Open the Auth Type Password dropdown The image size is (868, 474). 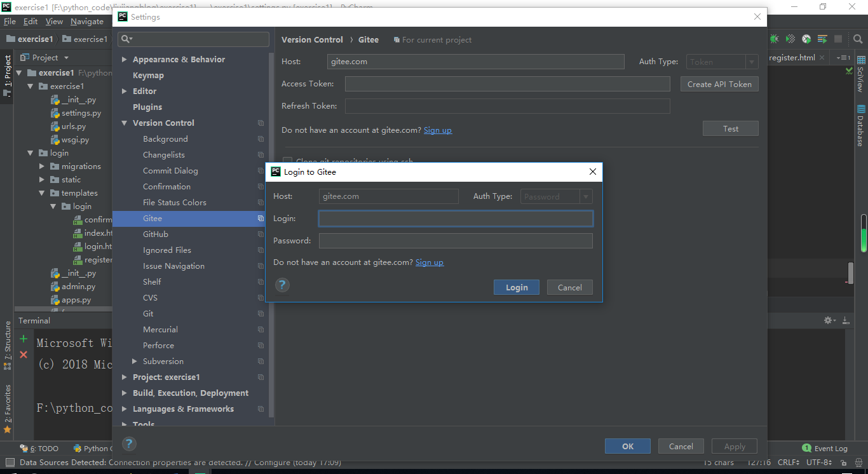click(x=557, y=197)
